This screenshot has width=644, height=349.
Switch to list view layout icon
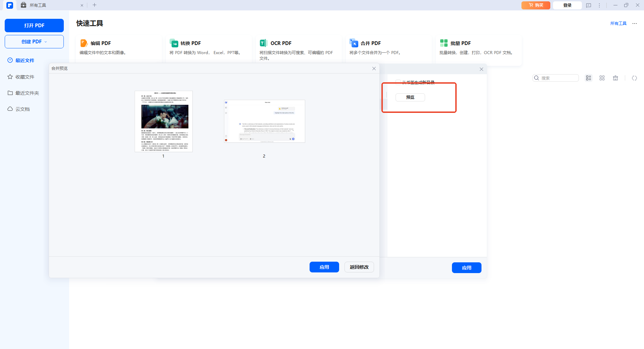(588, 78)
